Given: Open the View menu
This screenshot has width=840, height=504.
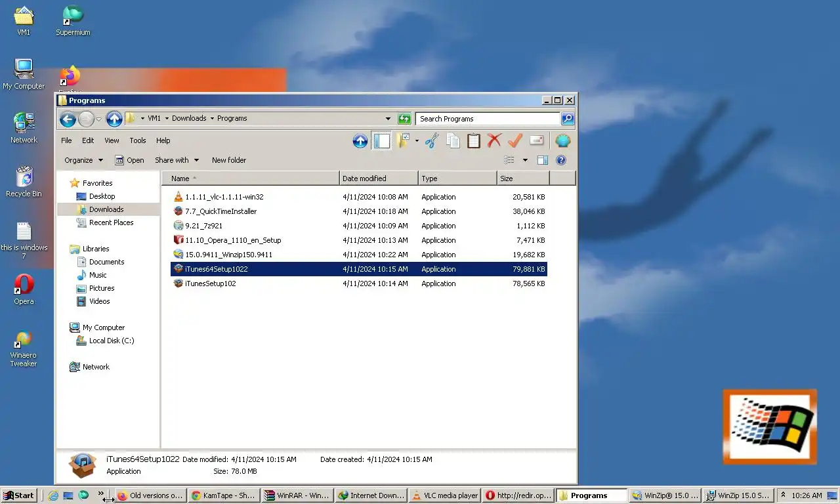Looking at the screenshot, I should point(112,140).
